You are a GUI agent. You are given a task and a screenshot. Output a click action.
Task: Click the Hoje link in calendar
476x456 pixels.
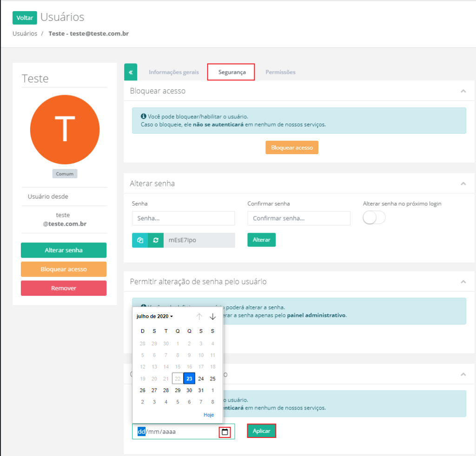point(209,415)
